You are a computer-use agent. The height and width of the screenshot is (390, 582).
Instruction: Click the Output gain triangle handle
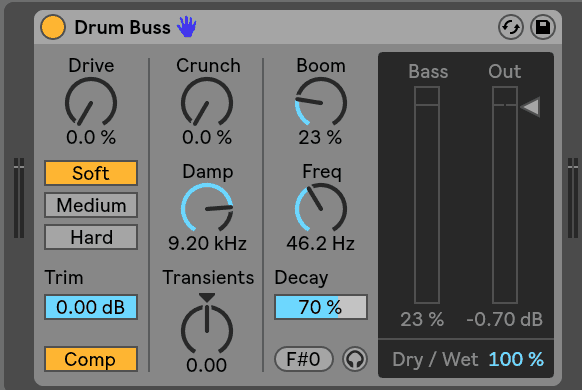[x=530, y=106]
